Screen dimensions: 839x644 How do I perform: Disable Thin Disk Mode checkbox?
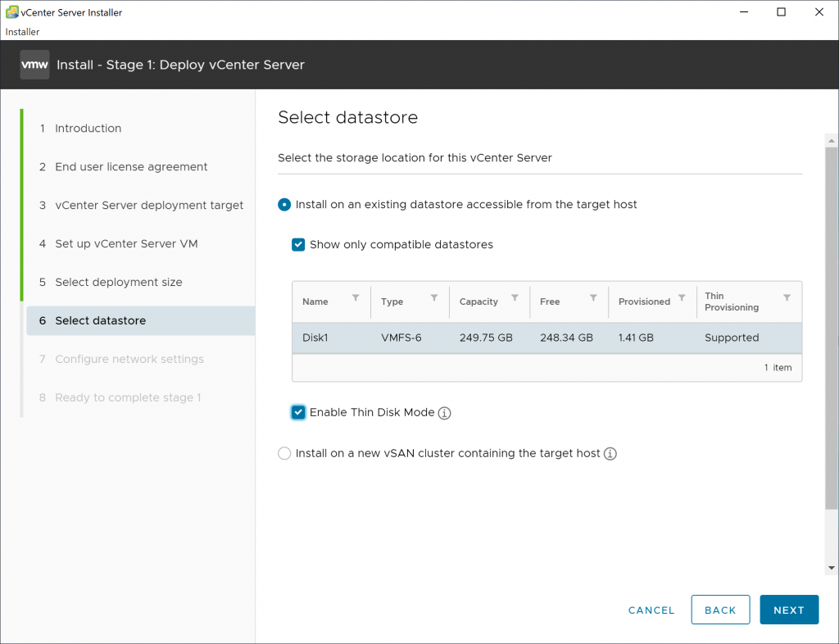pos(298,412)
